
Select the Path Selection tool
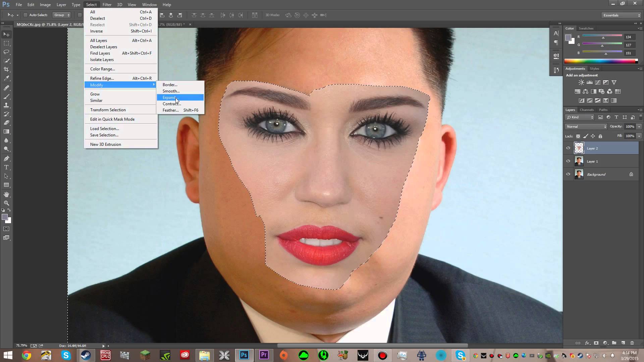click(x=6, y=176)
